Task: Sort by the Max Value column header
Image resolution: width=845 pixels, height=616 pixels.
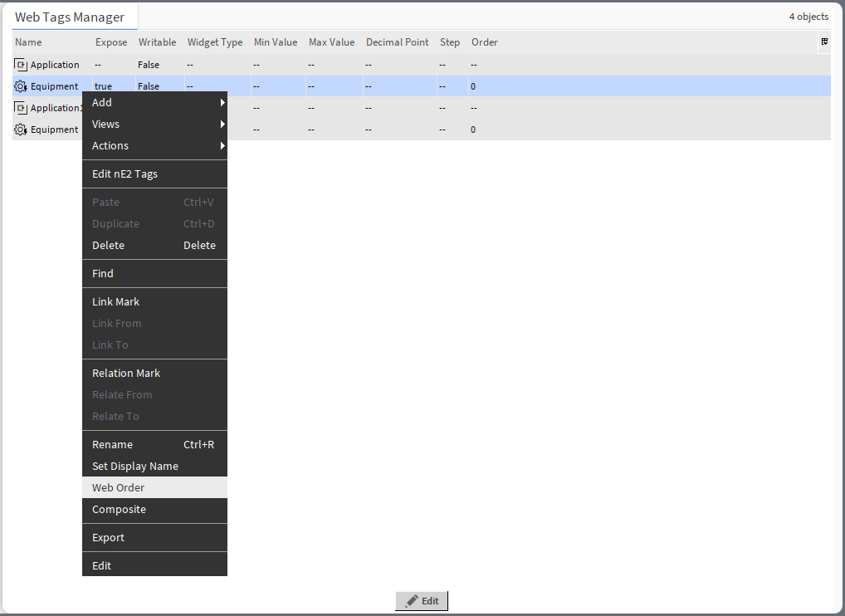Action: tap(331, 42)
